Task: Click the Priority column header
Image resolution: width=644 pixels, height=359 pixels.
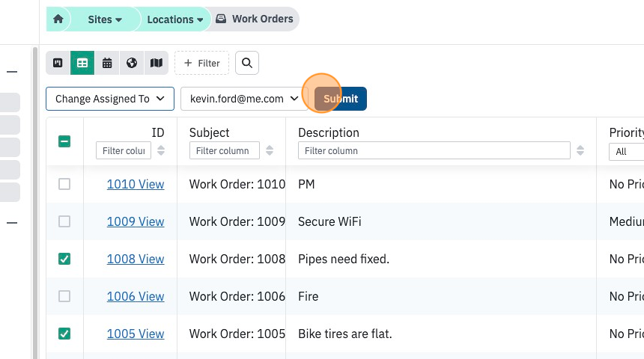Action: [x=626, y=132]
